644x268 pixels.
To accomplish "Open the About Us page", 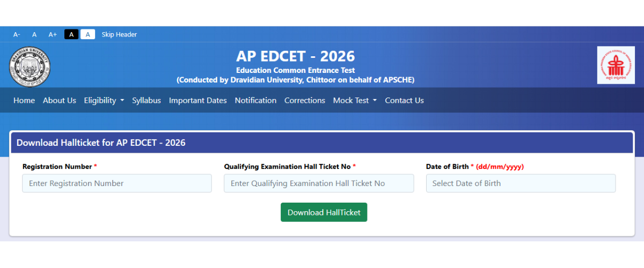I will pyautogui.click(x=60, y=100).
